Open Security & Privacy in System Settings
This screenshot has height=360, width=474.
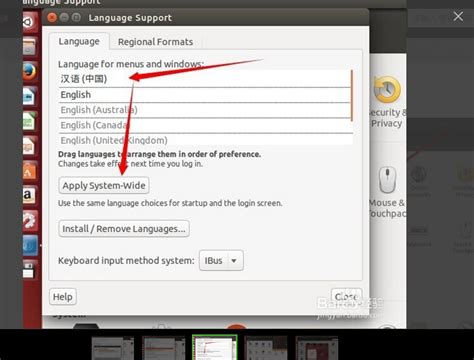click(387, 102)
